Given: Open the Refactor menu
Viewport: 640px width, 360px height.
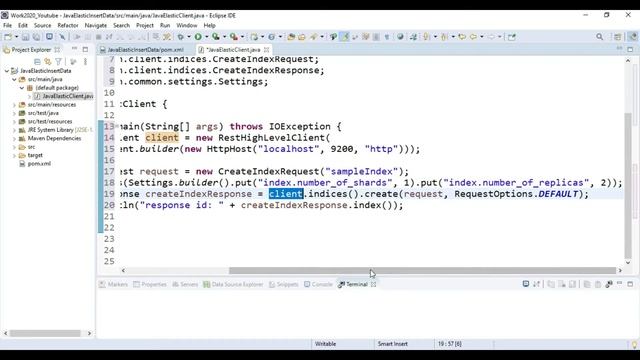Looking at the screenshot, I should (68, 25).
